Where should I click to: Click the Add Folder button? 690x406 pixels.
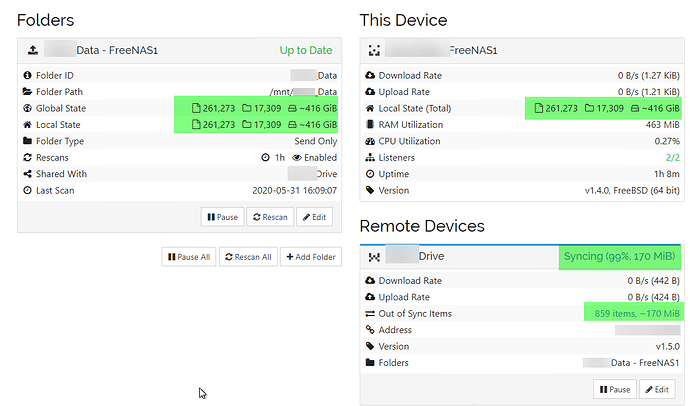tap(311, 257)
